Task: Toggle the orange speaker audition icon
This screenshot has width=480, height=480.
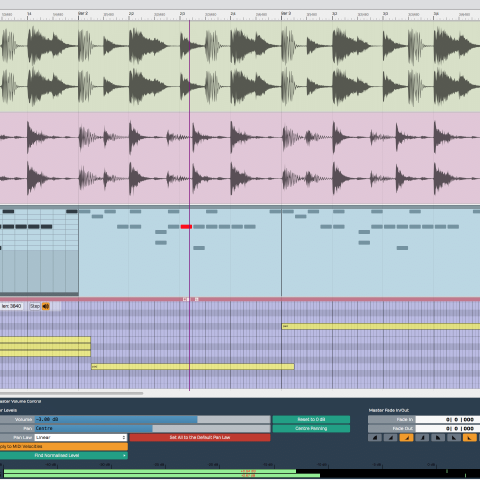Action: click(46, 306)
